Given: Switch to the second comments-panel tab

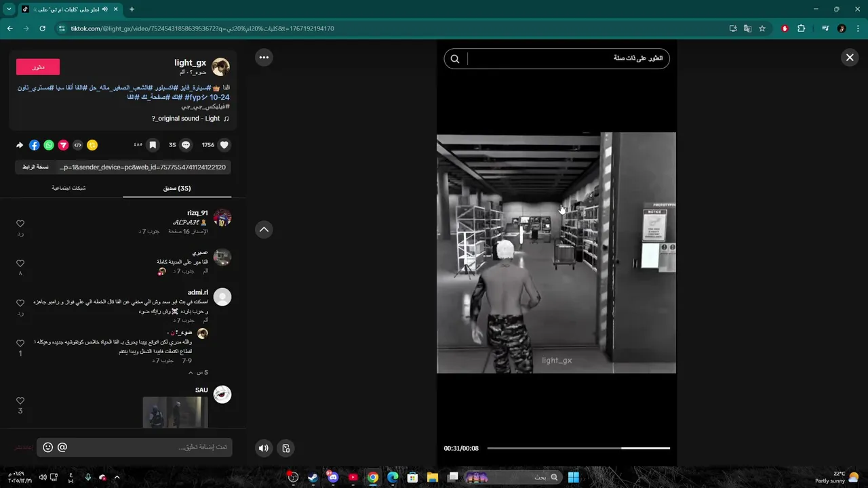Looking at the screenshot, I should (68, 188).
